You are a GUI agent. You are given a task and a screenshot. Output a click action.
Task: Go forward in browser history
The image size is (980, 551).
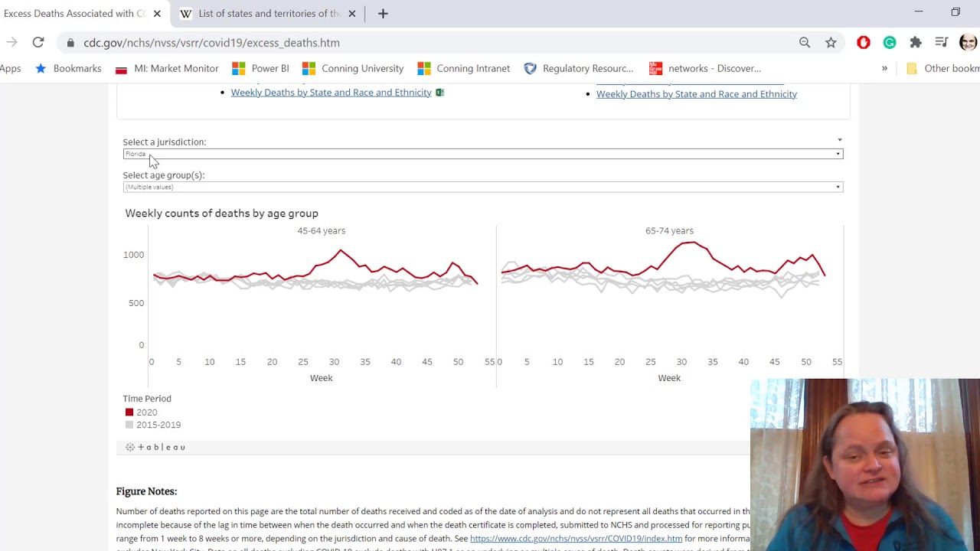click(11, 43)
